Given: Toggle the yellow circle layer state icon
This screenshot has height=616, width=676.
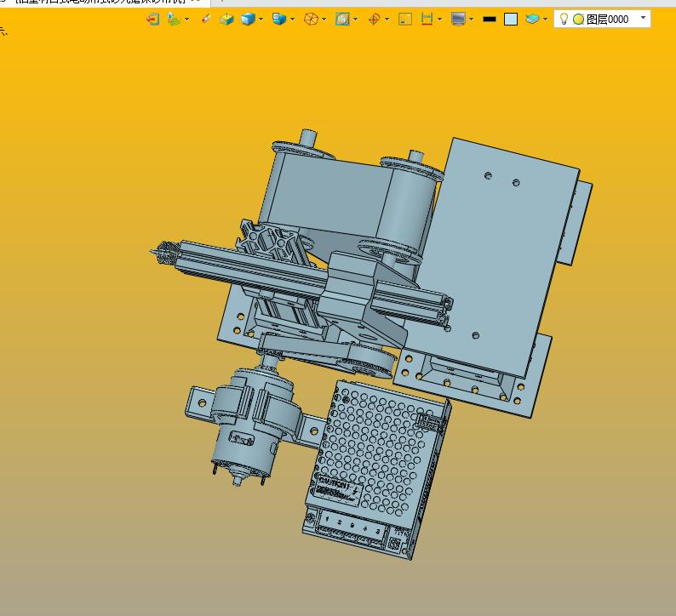Looking at the screenshot, I should pyautogui.click(x=579, y=20).
